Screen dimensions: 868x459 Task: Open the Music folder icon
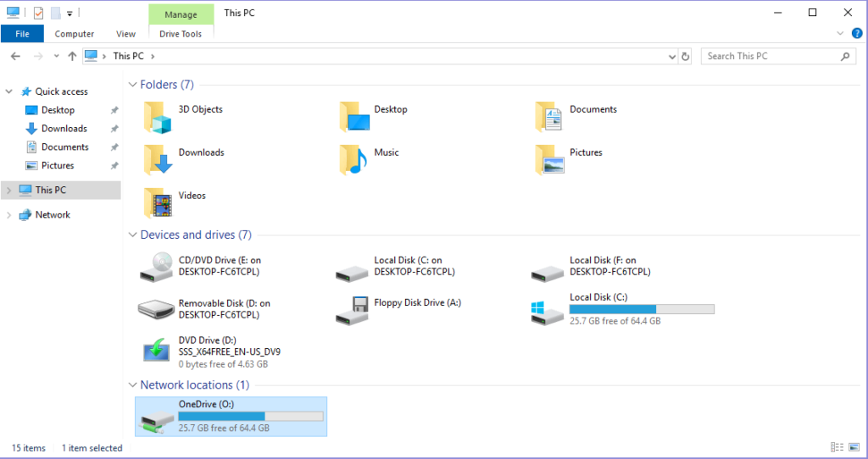click(353, 159)
